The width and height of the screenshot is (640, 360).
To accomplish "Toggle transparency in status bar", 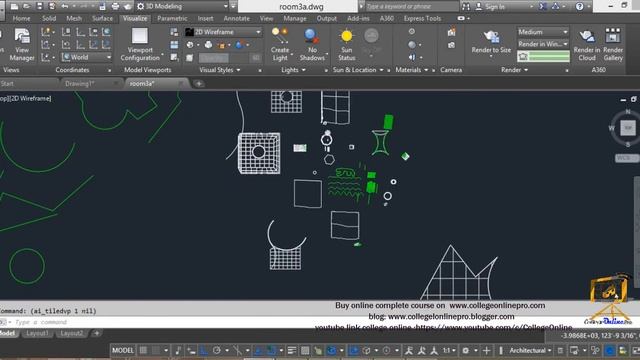I will 305,350.
